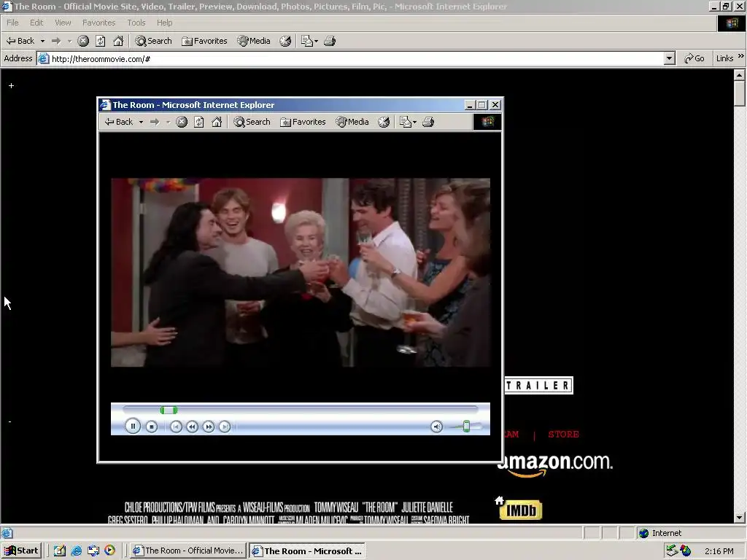Open the Edit menu
747x560 pixels.
(36, 23)
